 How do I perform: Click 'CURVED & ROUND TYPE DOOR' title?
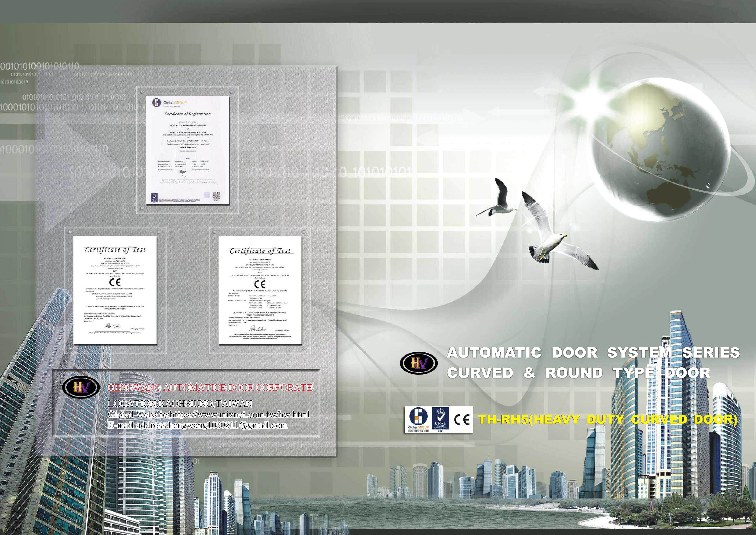[578, 373]
